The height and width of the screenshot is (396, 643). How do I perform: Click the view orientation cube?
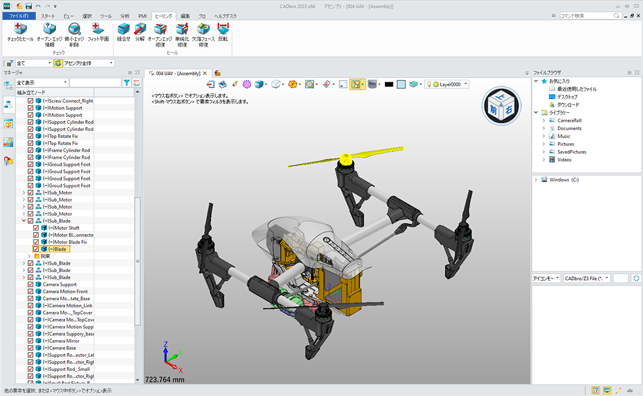[501, 106]
